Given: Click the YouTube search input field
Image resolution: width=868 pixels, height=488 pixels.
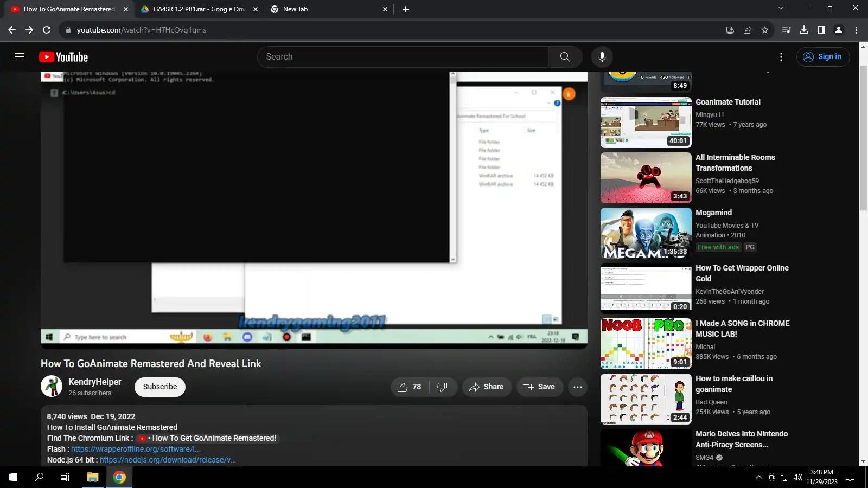Looking at the screenshot, I should click(403, 57).
